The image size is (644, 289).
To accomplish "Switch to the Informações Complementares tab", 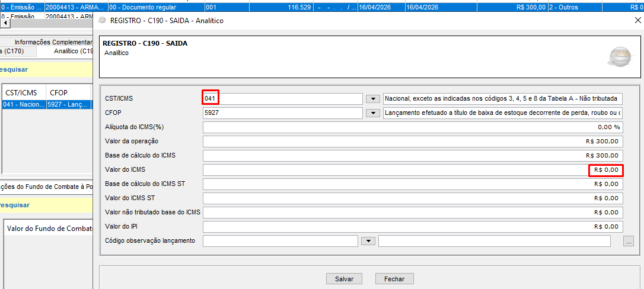I will [53, 42].
